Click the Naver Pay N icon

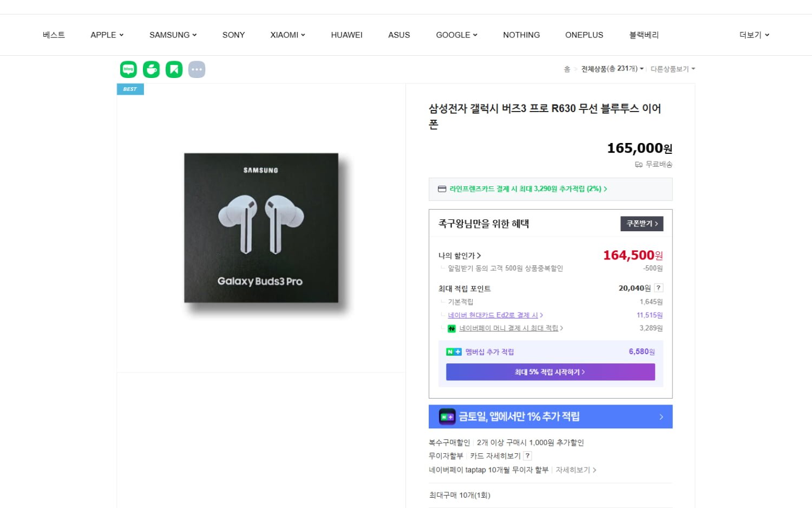click(451, 328)
